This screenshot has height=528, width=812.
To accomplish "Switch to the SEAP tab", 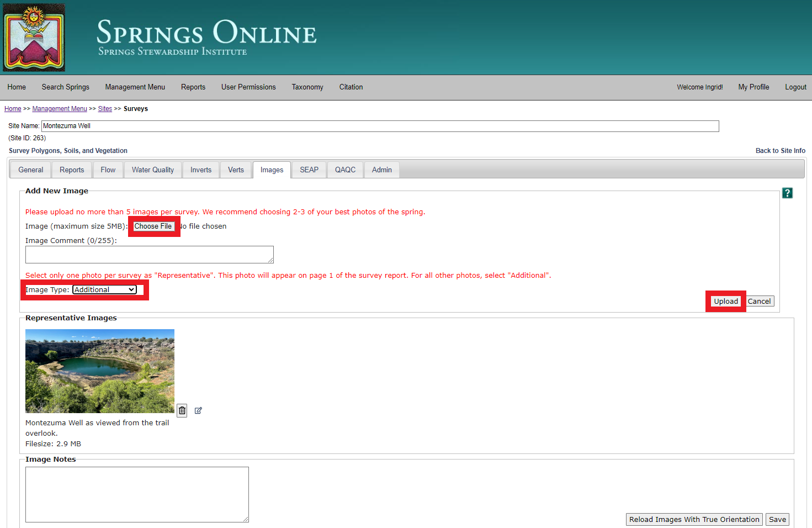I will 309,170.
